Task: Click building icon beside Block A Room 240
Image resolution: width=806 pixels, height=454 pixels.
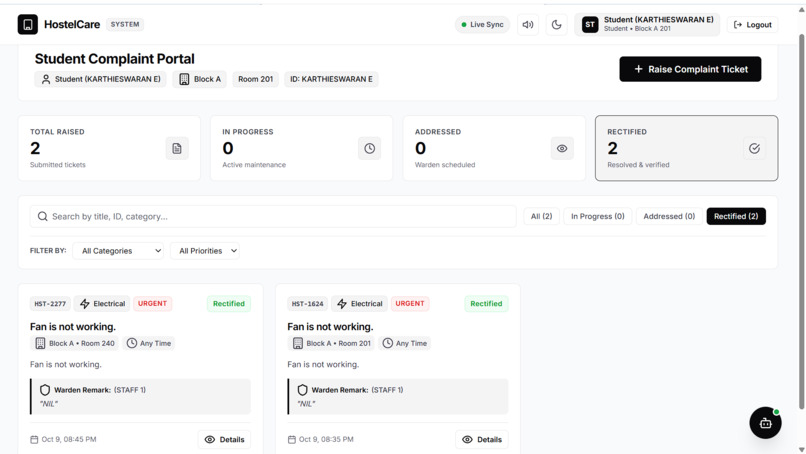Action: (x=40, y=343)
